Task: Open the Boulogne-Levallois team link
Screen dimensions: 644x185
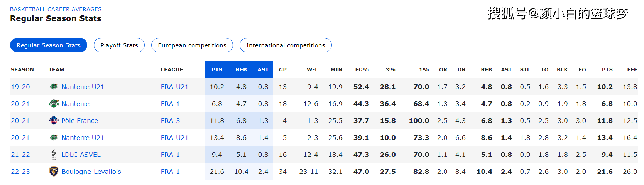Action: tap(91, 172)
